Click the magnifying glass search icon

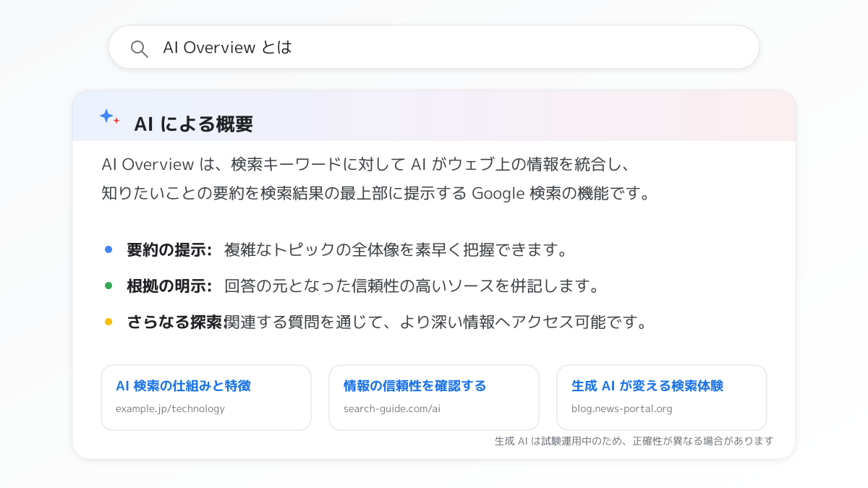coord(139,48)
